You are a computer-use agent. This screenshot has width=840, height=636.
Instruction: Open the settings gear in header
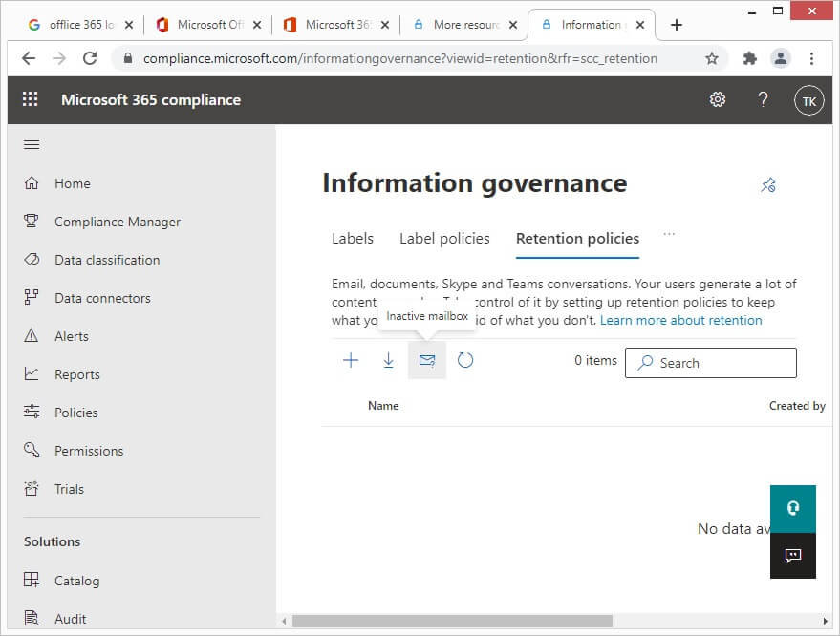click(x=718, y=99)
